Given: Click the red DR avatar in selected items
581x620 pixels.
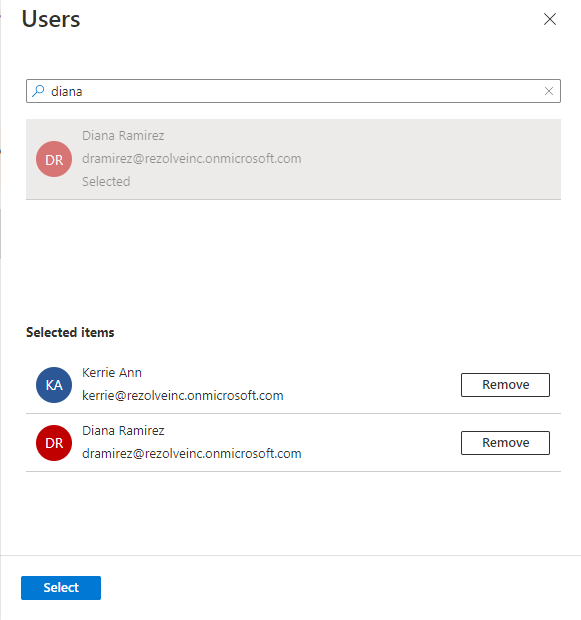Looking at the screenshot, I should [x=54, y=443].
